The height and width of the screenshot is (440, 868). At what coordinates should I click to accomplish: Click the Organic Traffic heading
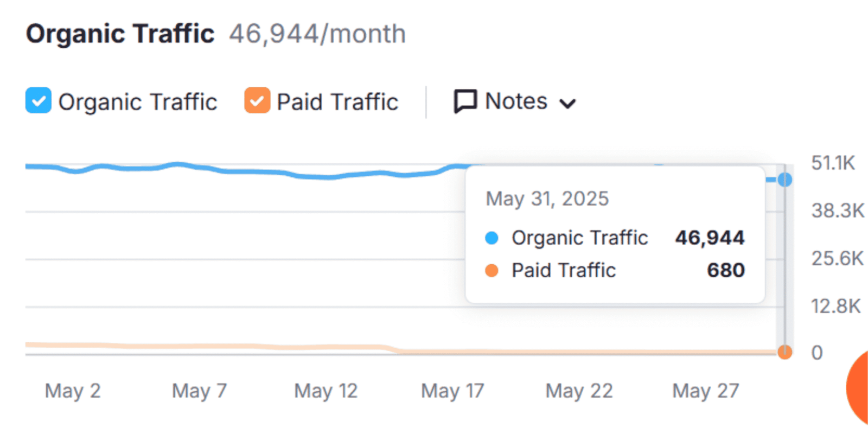(120, 34)
